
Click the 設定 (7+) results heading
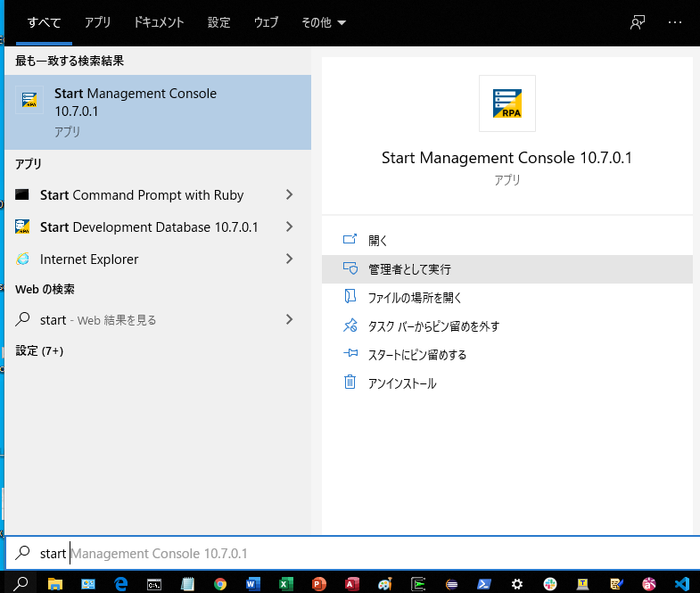[39, 351]
